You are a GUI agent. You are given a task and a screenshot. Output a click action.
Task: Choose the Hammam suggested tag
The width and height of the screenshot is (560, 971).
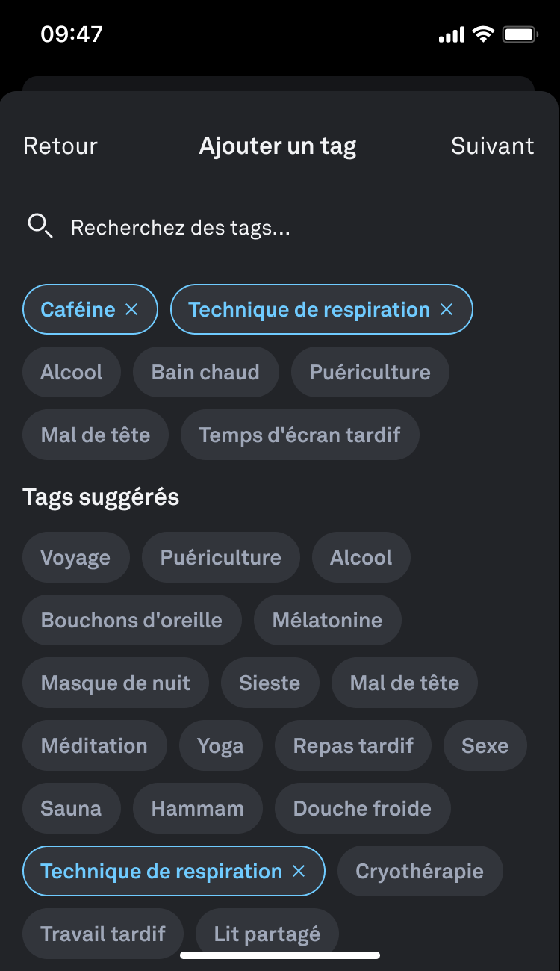[197, 808]
